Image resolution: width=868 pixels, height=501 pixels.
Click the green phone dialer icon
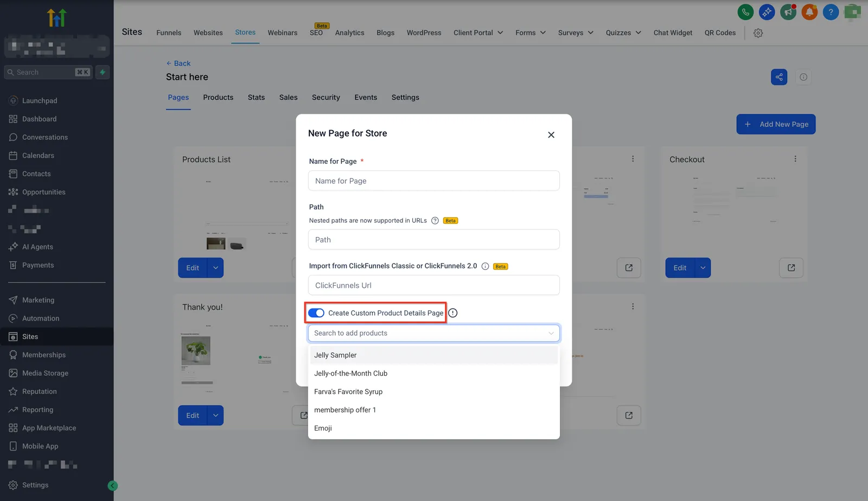click(745, 12)
